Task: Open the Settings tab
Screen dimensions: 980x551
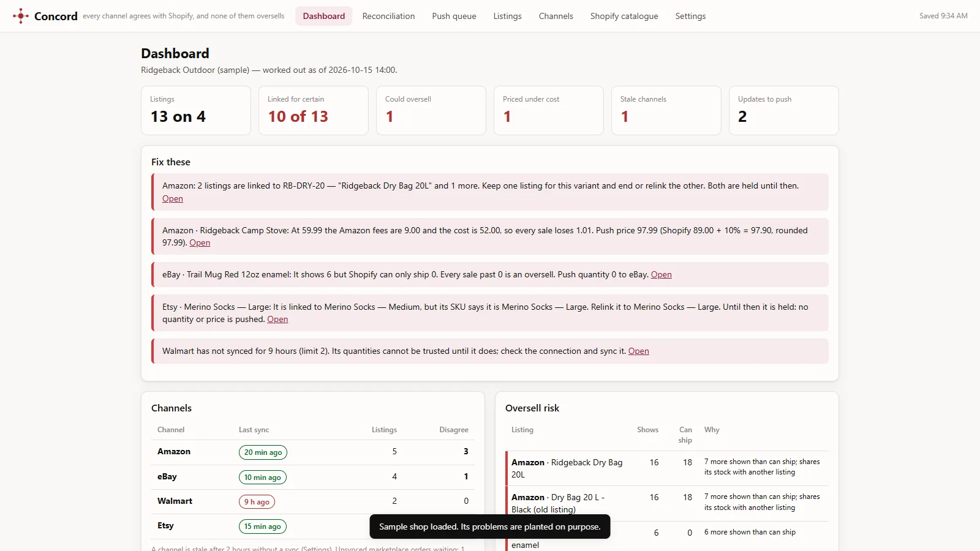Action: pos(690,16)
